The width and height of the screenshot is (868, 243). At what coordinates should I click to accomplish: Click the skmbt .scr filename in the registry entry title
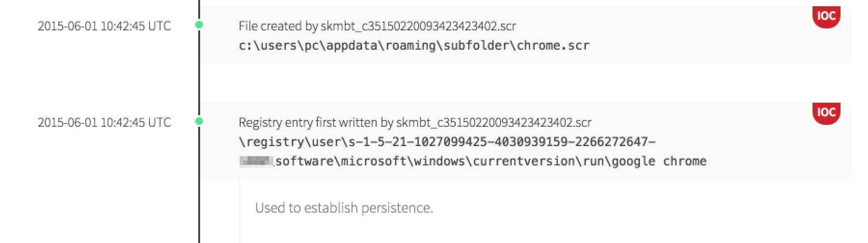[x=493, y=122]
